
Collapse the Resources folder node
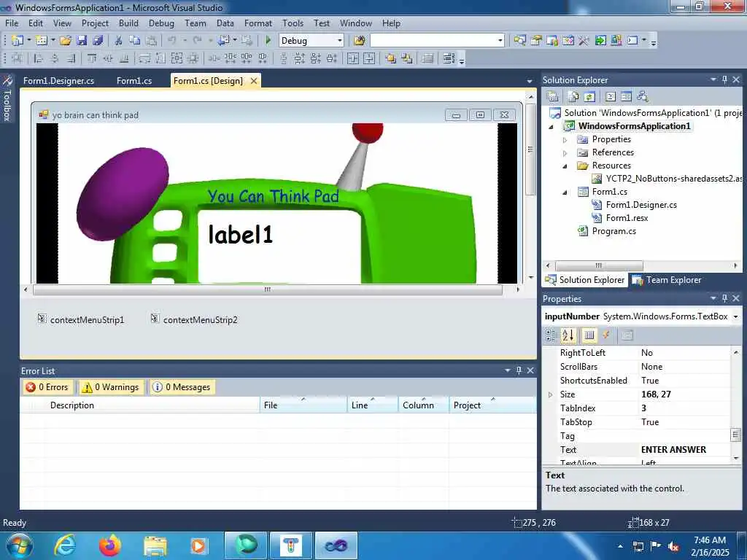tap(565, 166)
